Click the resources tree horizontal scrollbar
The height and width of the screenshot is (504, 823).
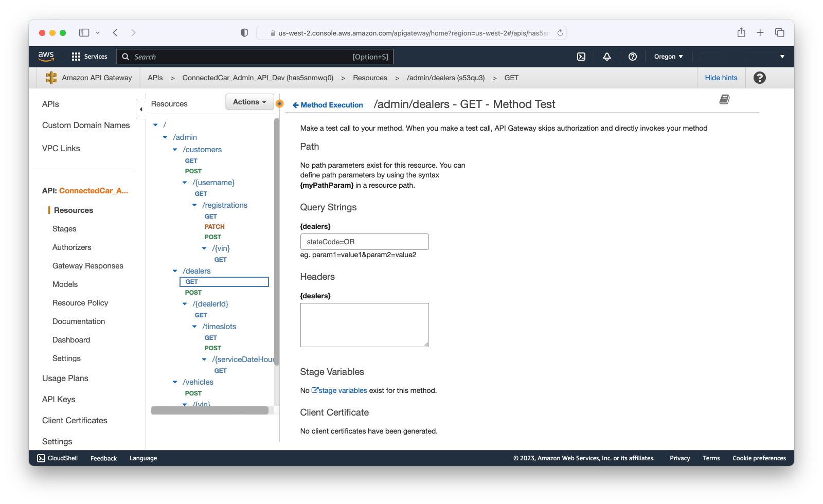click(210, 410)
